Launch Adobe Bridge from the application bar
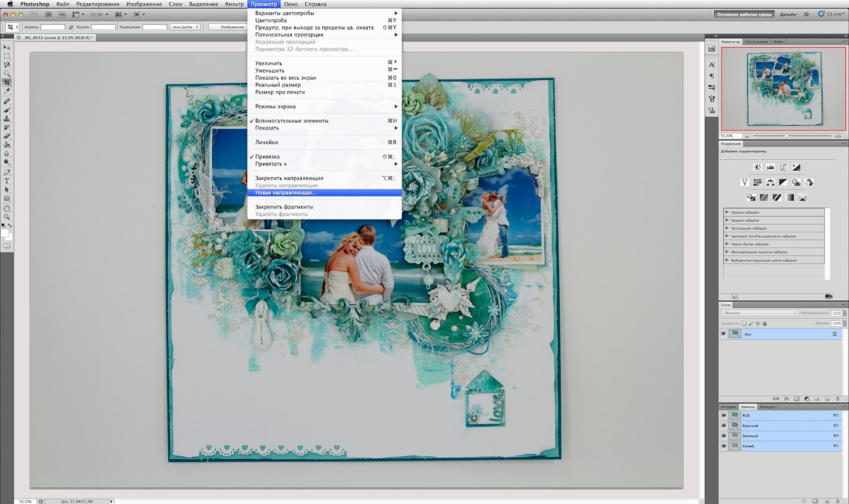This screenshot has height=504, width=849. (x=49, y=14)
